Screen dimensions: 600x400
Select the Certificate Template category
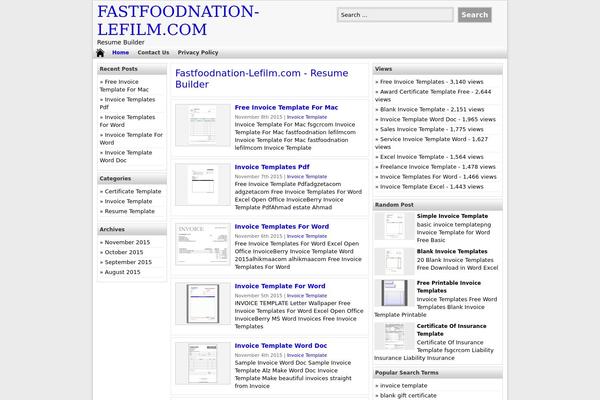click(133, 191)
